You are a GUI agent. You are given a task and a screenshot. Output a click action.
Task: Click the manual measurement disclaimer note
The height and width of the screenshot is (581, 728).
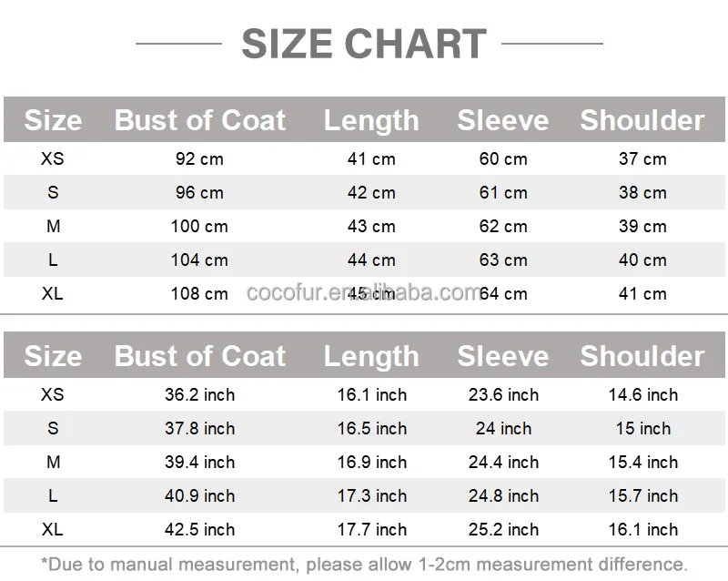[364, 564]
